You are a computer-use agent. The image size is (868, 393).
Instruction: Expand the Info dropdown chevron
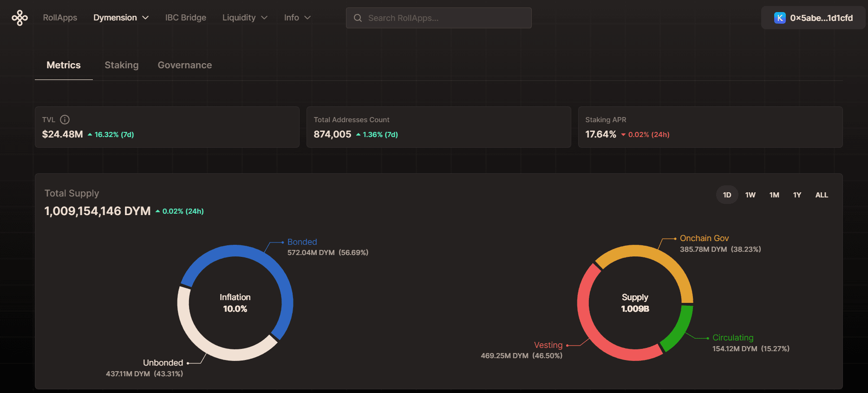coord(307,18)
